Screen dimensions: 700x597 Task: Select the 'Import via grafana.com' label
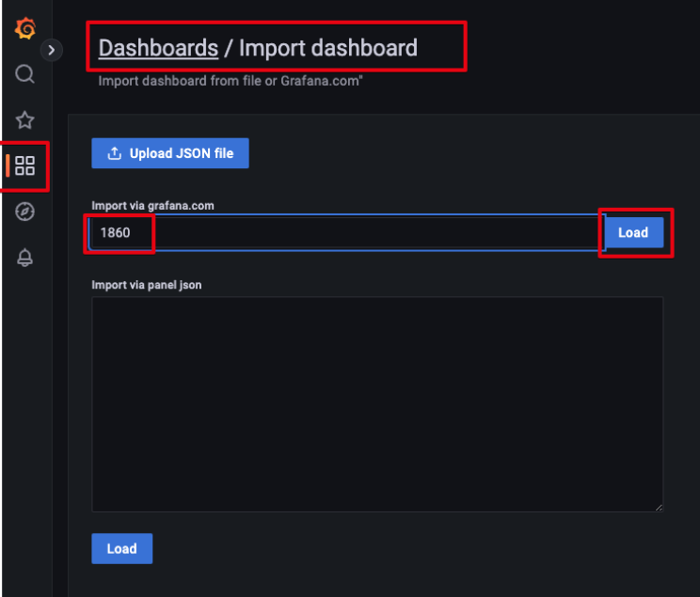coord(152,206)
